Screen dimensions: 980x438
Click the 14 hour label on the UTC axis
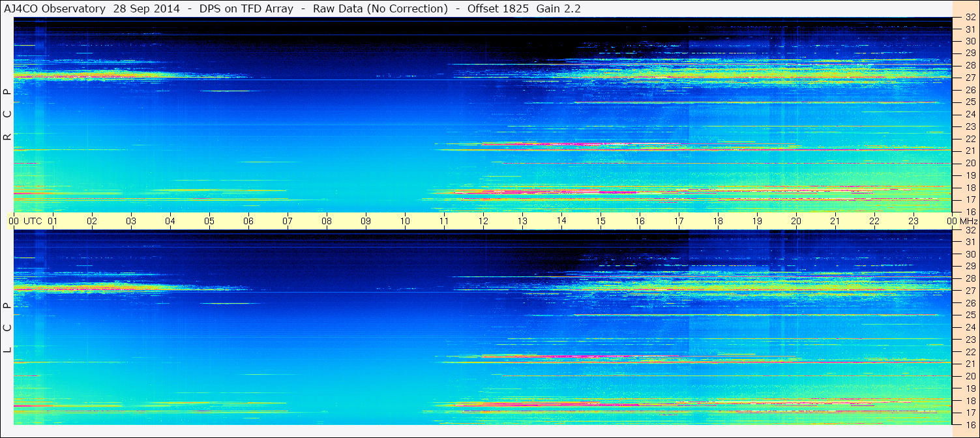561,221
